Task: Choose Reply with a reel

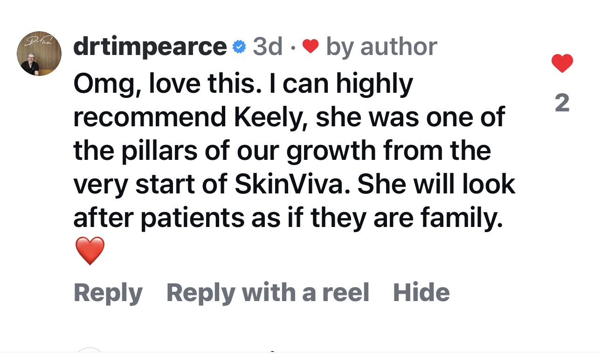Action: (268, 293)
